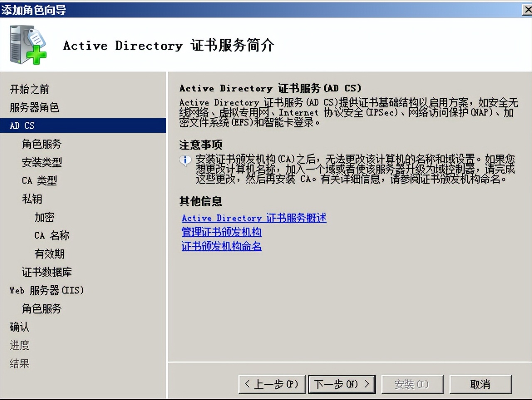Select 服务器角色 step in the sidebar

coord(34,107)
